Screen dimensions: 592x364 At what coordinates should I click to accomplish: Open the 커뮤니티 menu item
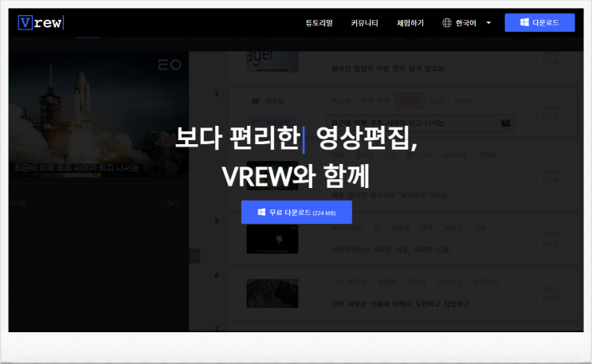364,23
